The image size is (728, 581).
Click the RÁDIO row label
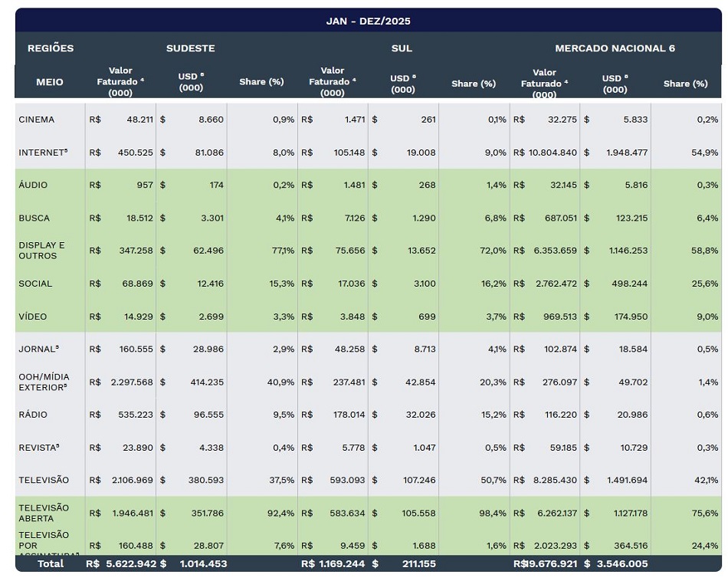[33, 415]
